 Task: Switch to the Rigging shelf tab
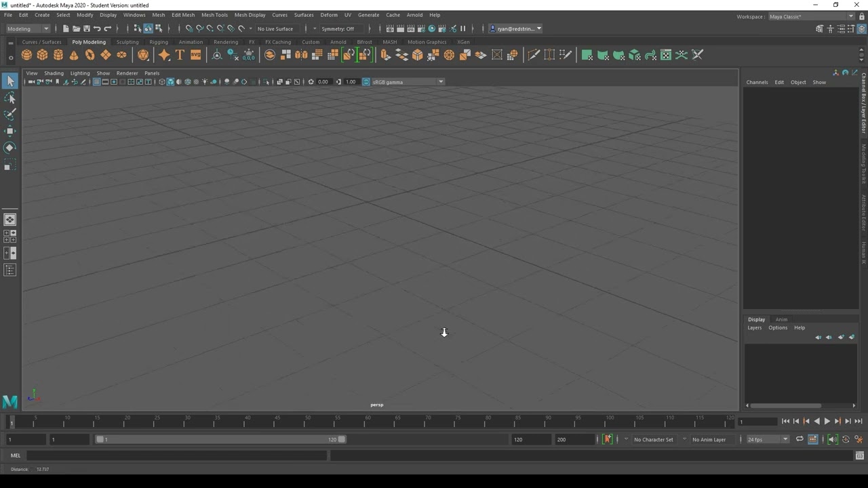point(159,42)
